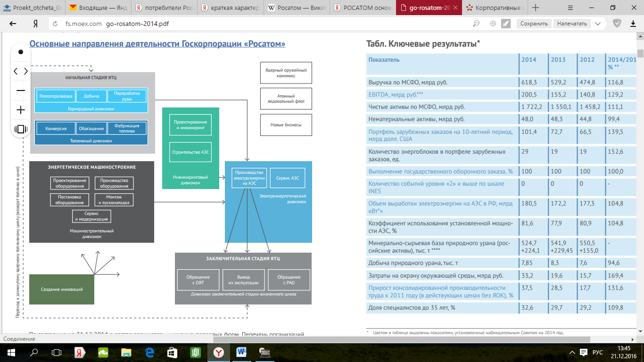
Task: Click Атомный ледокольный флот box
Action: click(x=286, y=99)
